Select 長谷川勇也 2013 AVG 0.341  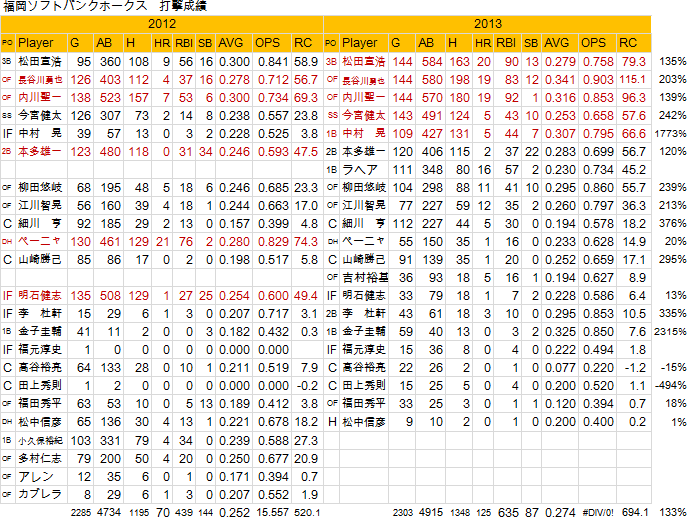click(x=560, y=79)
